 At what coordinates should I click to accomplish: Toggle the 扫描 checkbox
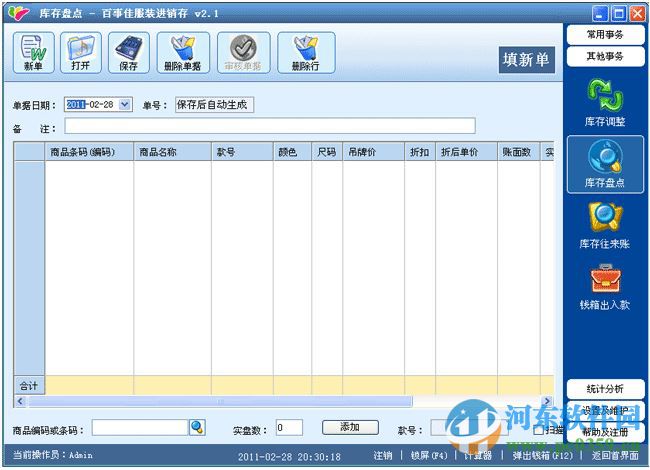[x=539, y=430]
